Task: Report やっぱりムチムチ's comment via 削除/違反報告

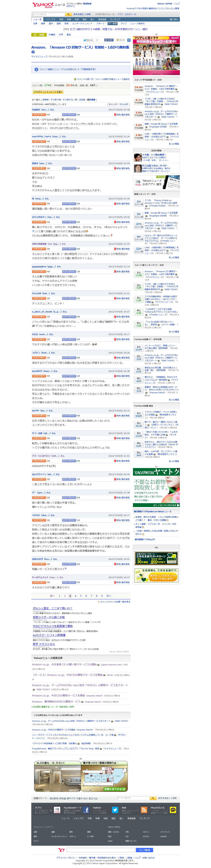Action: tap(122, 582)
